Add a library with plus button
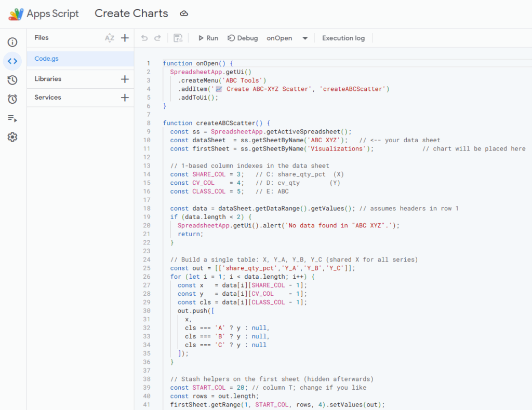532x410 pixels. (125, 79)
